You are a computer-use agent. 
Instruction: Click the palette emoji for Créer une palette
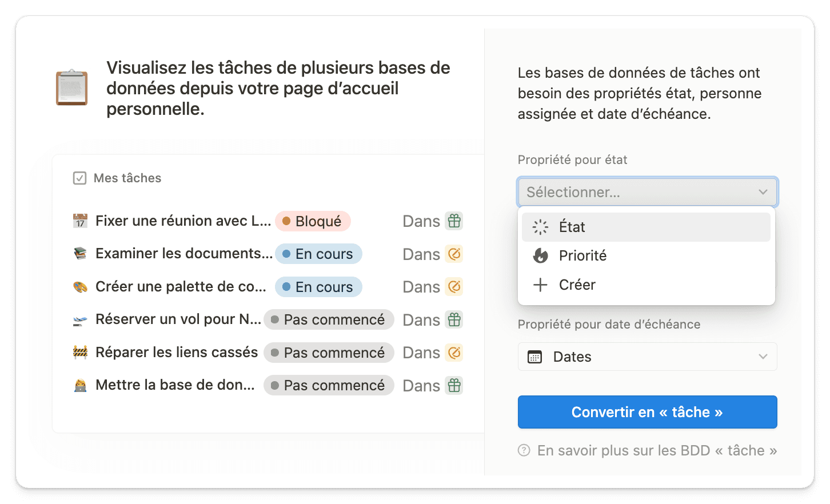(80, 287)
